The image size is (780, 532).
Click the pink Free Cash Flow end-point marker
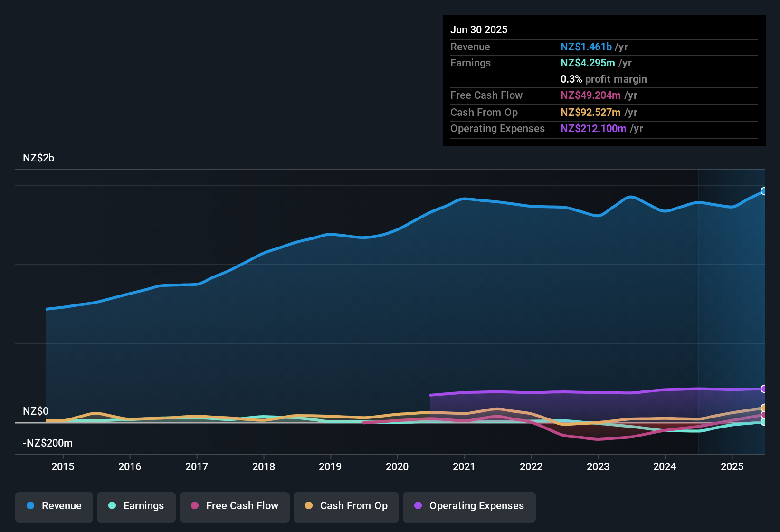pyautogui.click(x=763, y=415)
